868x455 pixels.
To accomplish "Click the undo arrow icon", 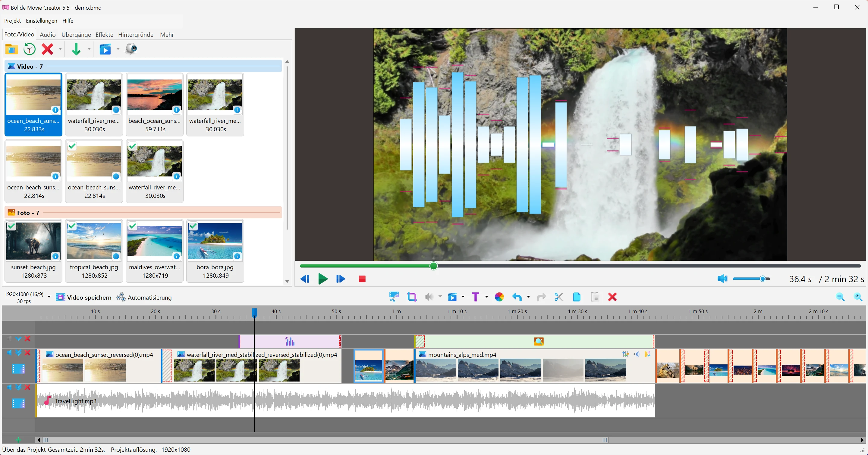I will 517,297.
